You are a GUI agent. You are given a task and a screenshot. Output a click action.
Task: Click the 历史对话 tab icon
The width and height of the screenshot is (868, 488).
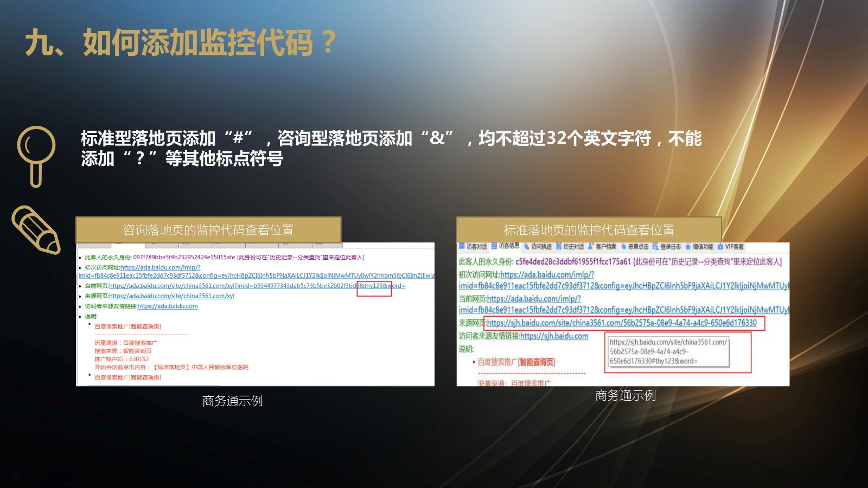click(559, 246)
